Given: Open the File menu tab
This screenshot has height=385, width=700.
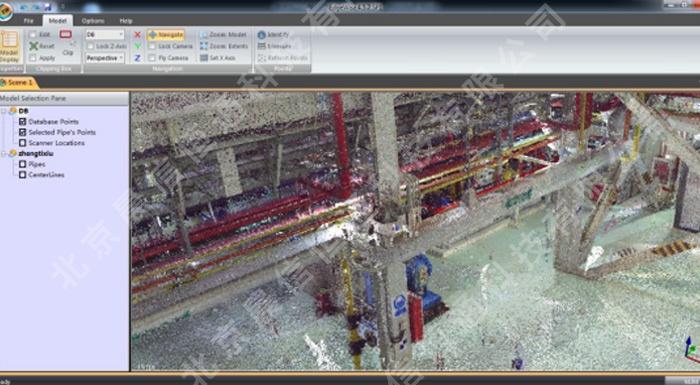Looking at the screenshot, I should (x=29, y=21).
